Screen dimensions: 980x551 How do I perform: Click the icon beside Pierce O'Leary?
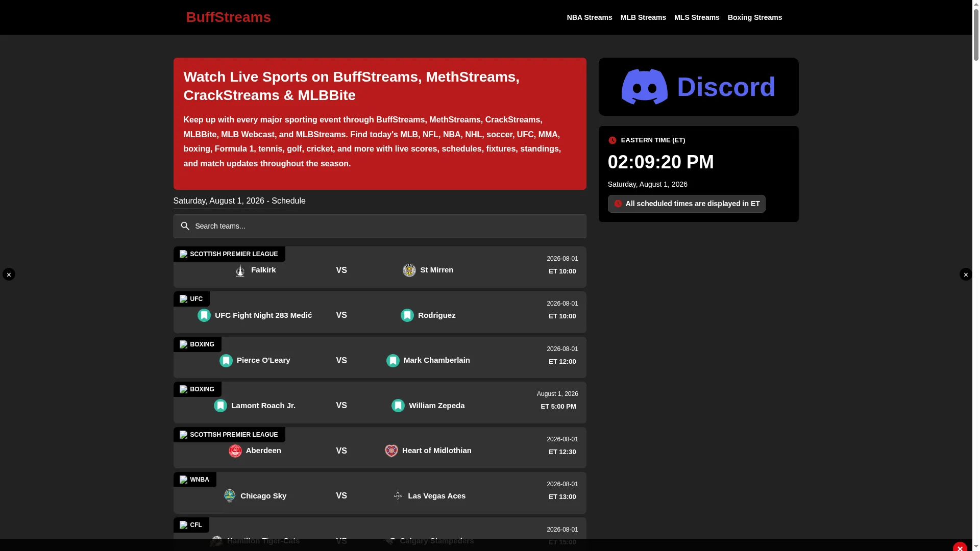click(226, 361)
